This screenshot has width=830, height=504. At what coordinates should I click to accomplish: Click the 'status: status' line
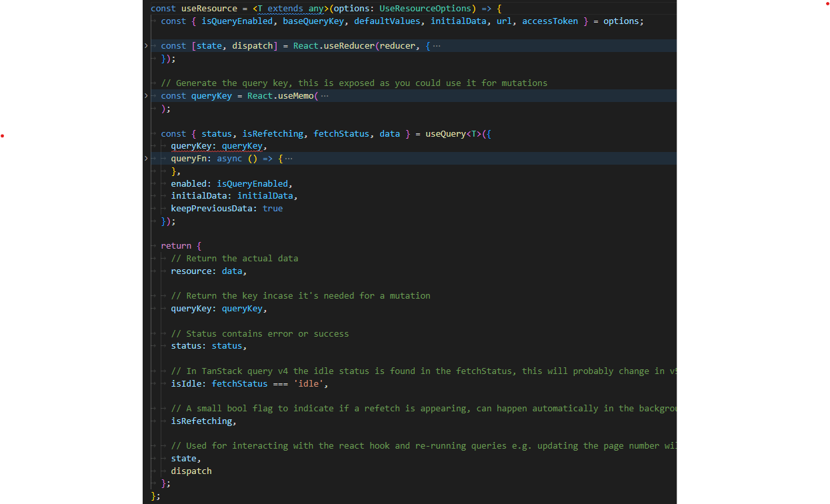tap(209, 346)
